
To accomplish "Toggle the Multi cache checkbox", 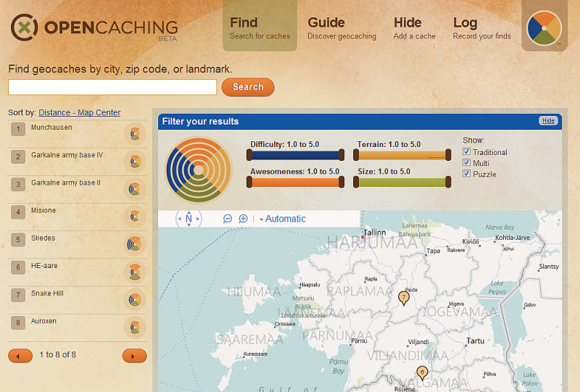I will coord(466,163).
